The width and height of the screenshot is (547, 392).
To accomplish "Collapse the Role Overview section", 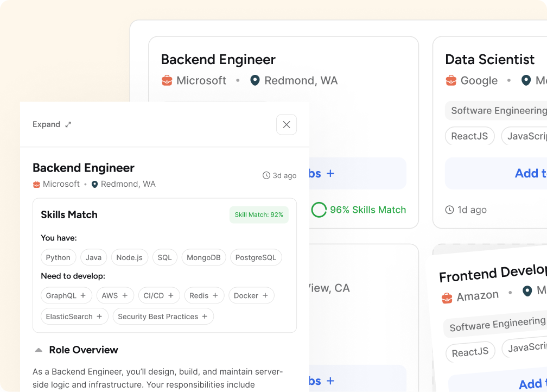I will point(39,350).
